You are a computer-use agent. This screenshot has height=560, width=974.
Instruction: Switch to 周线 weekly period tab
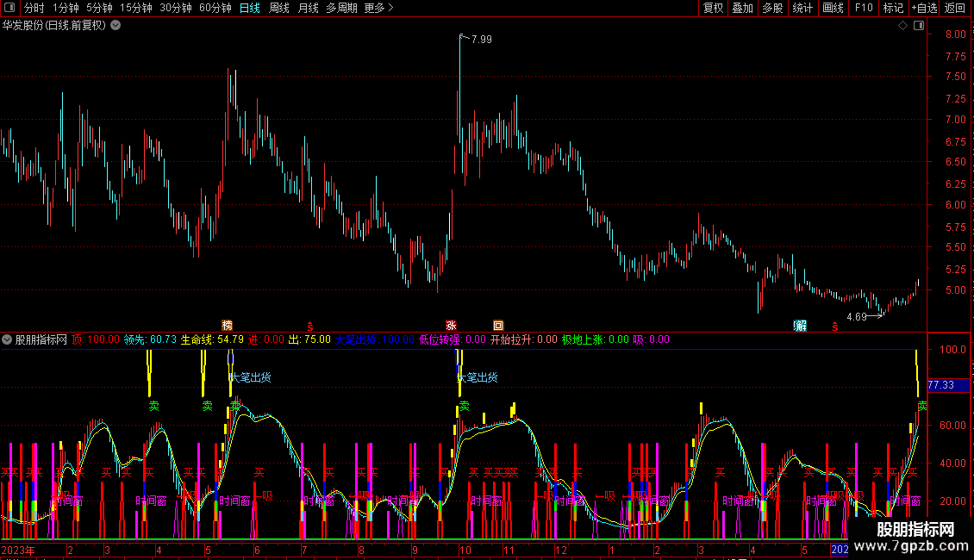[279, 8]
